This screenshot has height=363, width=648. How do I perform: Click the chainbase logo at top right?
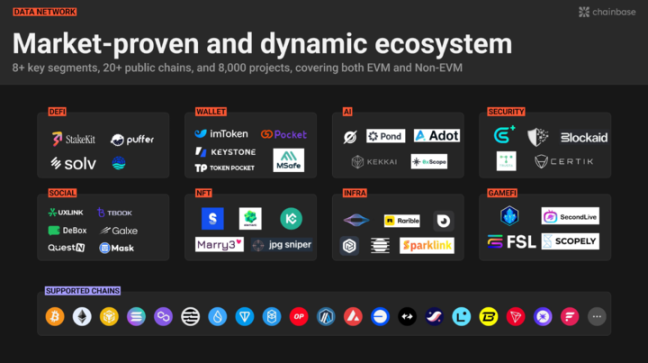tap(607, 12)
